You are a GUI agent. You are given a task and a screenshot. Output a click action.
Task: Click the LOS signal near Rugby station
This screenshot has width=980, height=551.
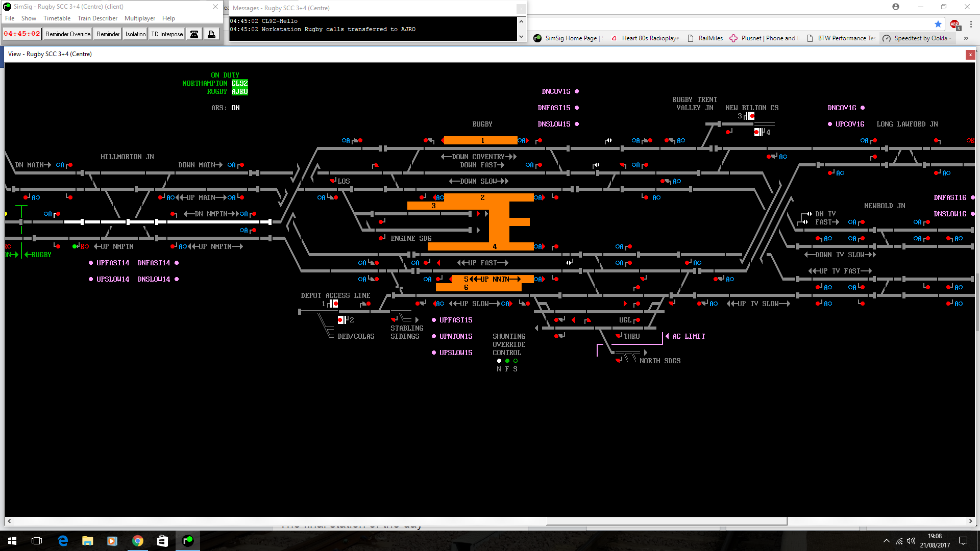[333, 181]
